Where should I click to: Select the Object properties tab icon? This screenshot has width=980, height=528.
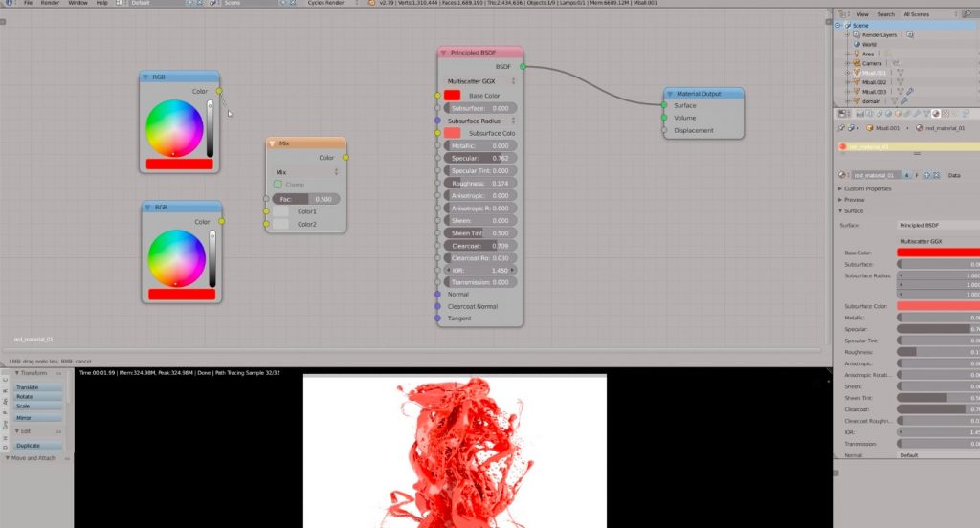tap(898, 114)
